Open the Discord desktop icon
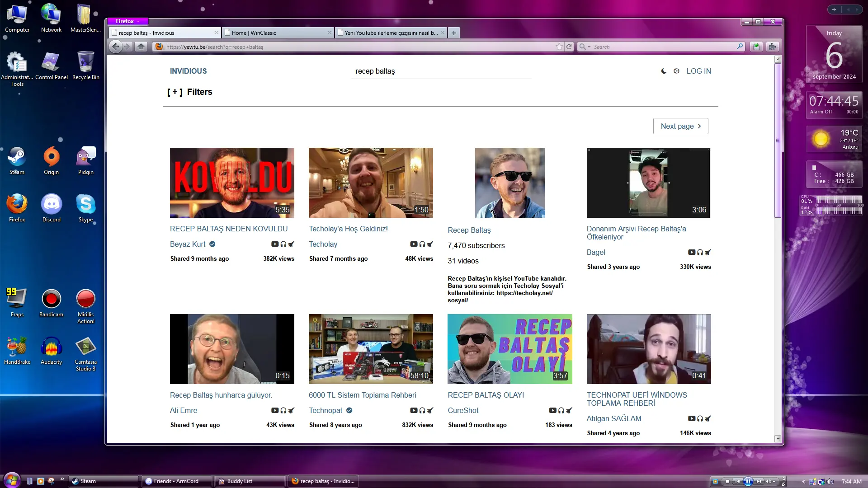This screenshot has height=488, width=868. tap(52, 208)
